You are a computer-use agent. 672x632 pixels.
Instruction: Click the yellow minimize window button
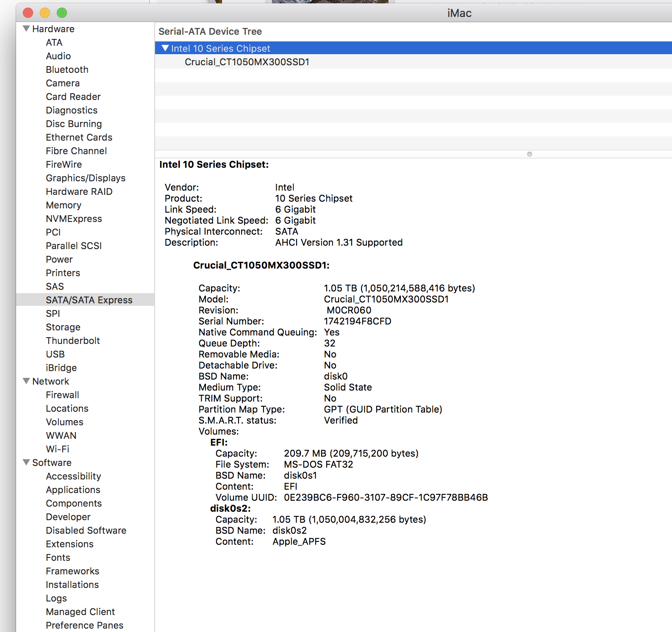tap(45, 13)
